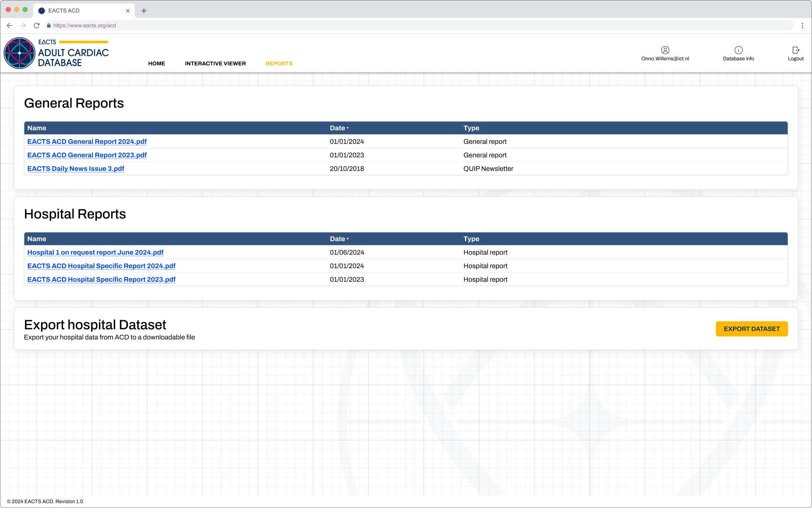The height and width of the screenshot is (508, 812).
Task: Open Hospital 1 on request report June 2024.pdf
Action: pyautogui.click(x=95, y=253)
